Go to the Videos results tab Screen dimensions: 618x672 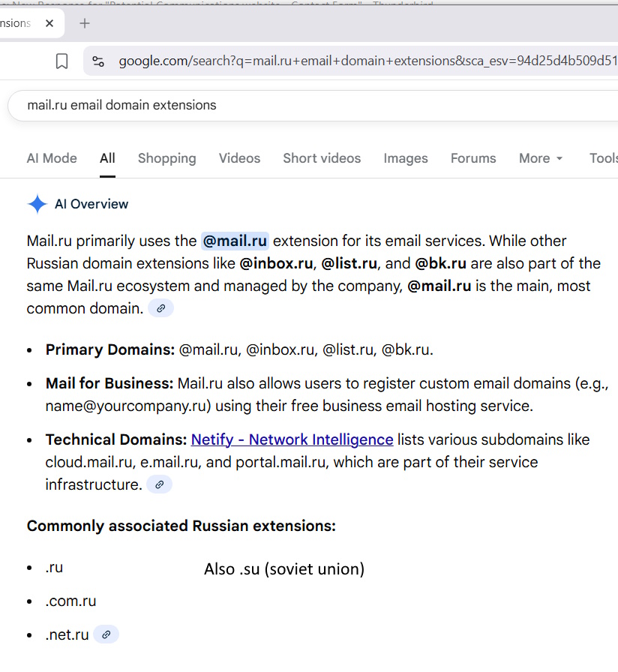point(239,158)
